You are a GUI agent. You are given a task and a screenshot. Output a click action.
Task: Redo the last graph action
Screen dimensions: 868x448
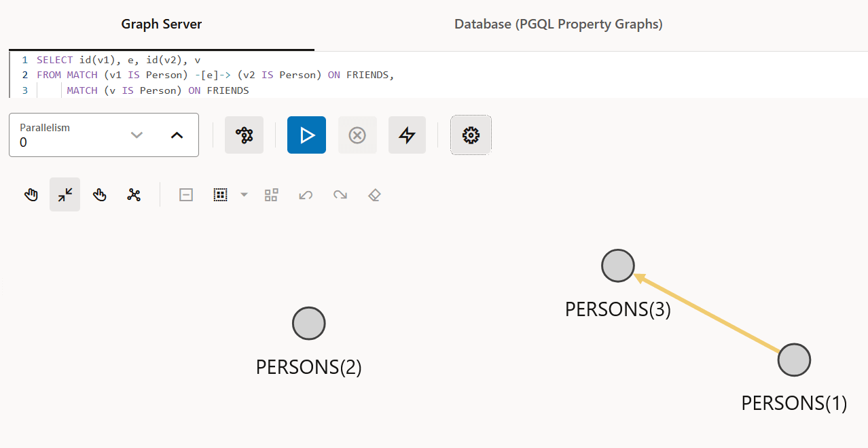340,195
